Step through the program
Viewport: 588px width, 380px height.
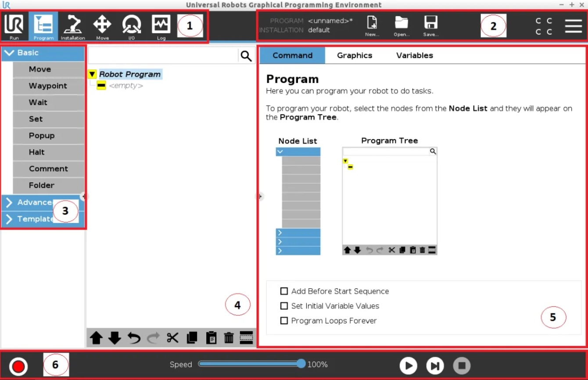coord(435,366)
